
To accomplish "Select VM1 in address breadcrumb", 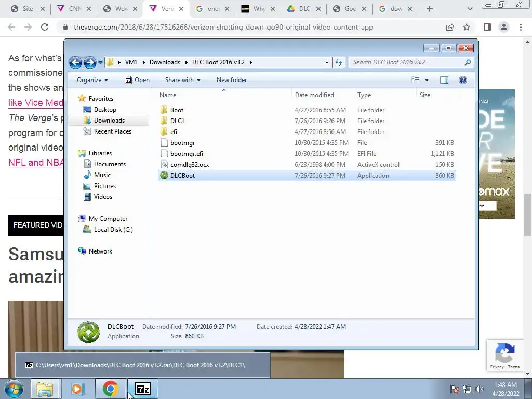I will pyautogui.click(x=131, y=62).
